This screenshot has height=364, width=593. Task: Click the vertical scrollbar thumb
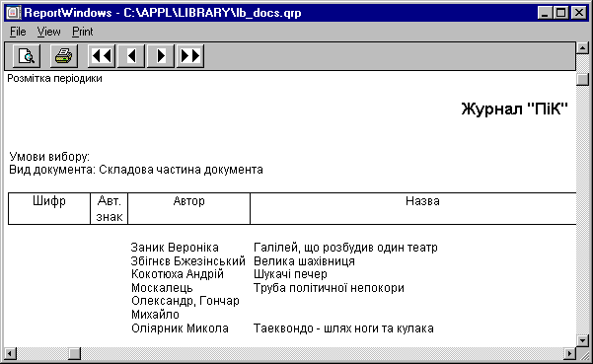582,79
